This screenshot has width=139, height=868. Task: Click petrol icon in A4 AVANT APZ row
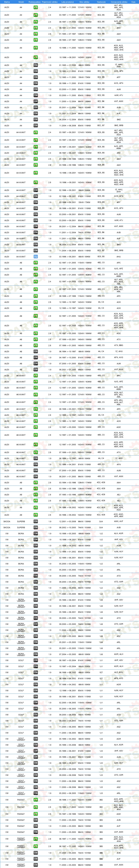pyautogui.click(x=36, y=153)
